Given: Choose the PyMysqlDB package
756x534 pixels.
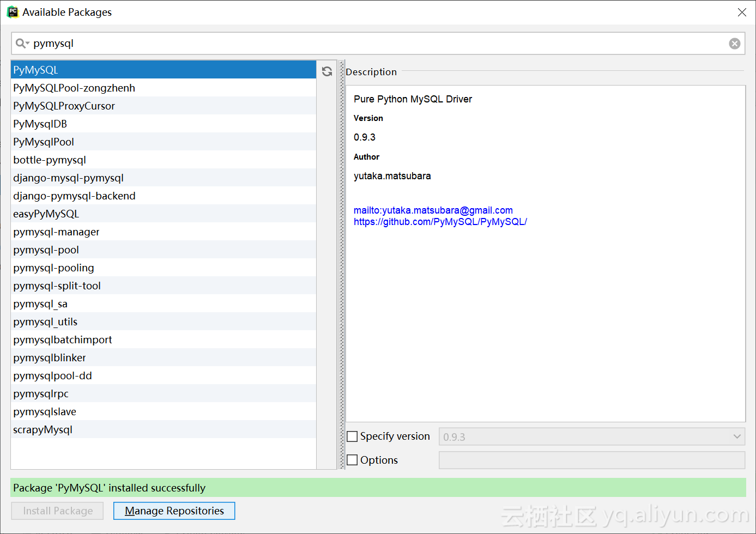Looking at the screenshot, I should pos(164,124).
